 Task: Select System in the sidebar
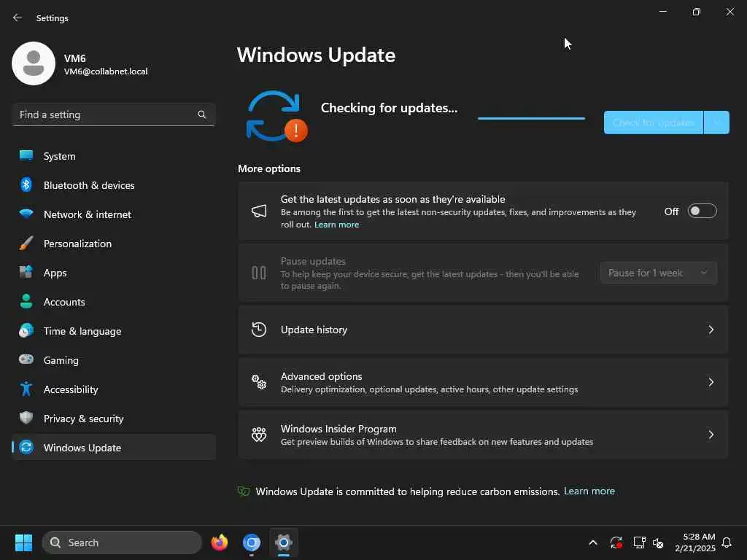coord(114,156)
